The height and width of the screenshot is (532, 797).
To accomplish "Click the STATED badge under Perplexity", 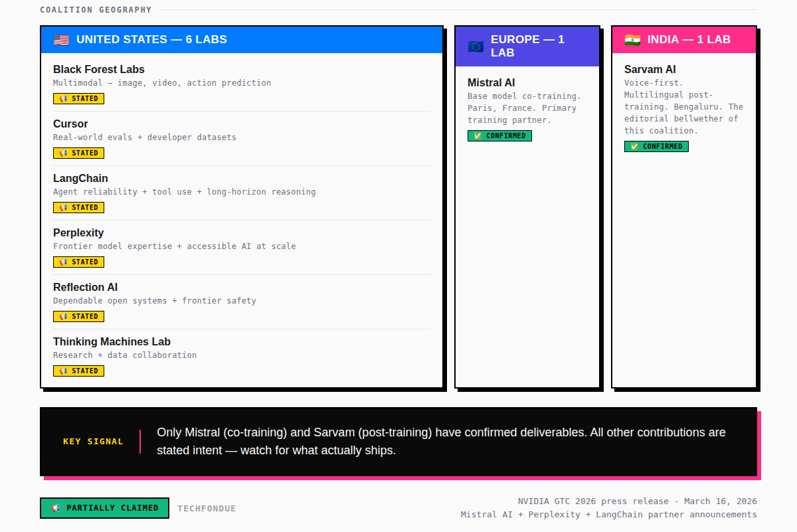I will pyautogui.click(x=78, y=262).
